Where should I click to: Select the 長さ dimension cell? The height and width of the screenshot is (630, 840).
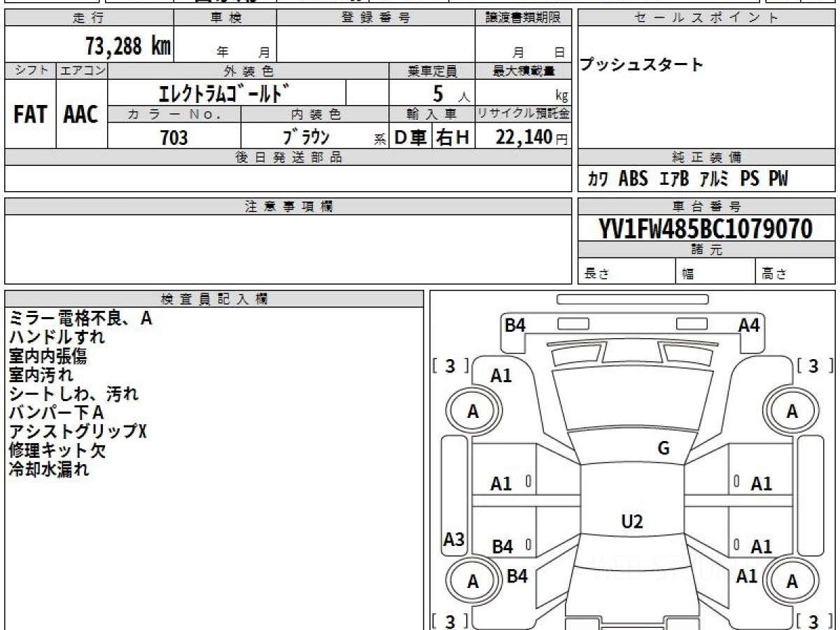626,272
